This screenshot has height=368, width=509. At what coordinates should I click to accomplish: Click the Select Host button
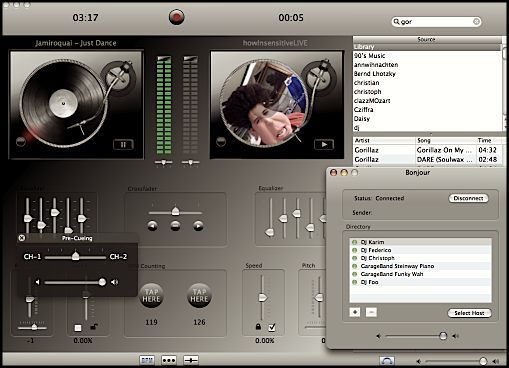[469, 313]
